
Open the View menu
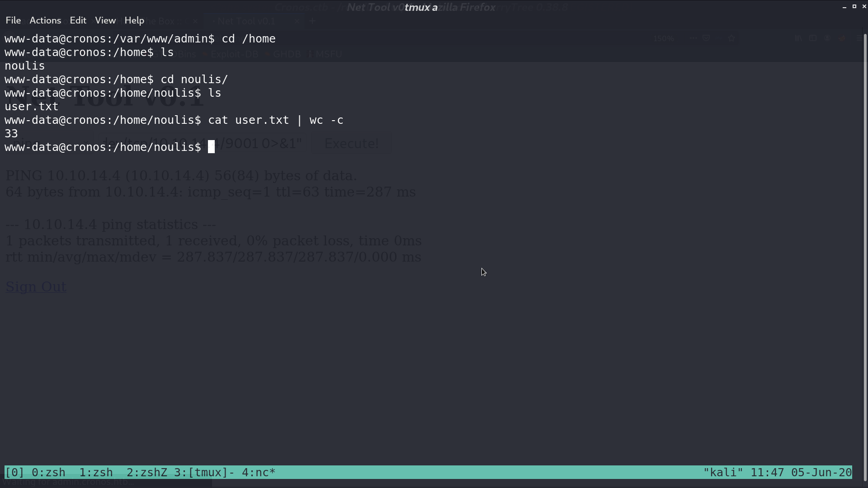[x=105, y=20]
